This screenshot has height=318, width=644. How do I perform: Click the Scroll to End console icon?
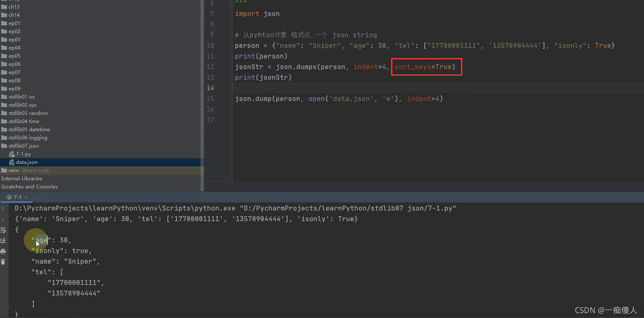tap(3, 241)
